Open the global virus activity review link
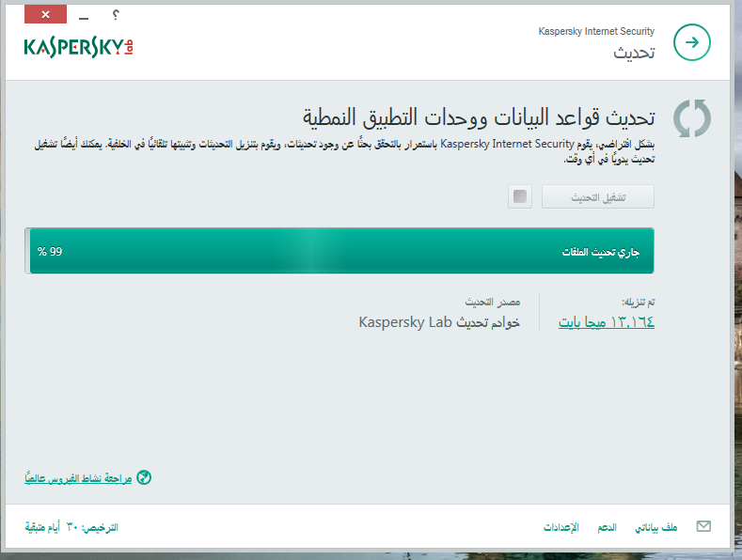Viewport: 742px width, 560px height. tap(78, 478)
